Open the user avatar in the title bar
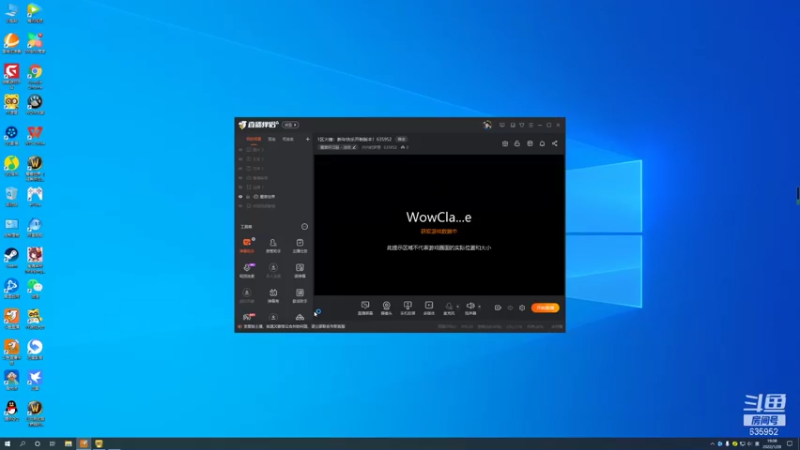 click(x=487, y=125)
